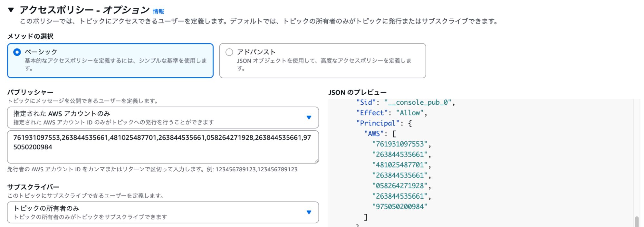Open the 情報 info link
Image resolution: width=644 pixels, height=227 pixels.
158,11
